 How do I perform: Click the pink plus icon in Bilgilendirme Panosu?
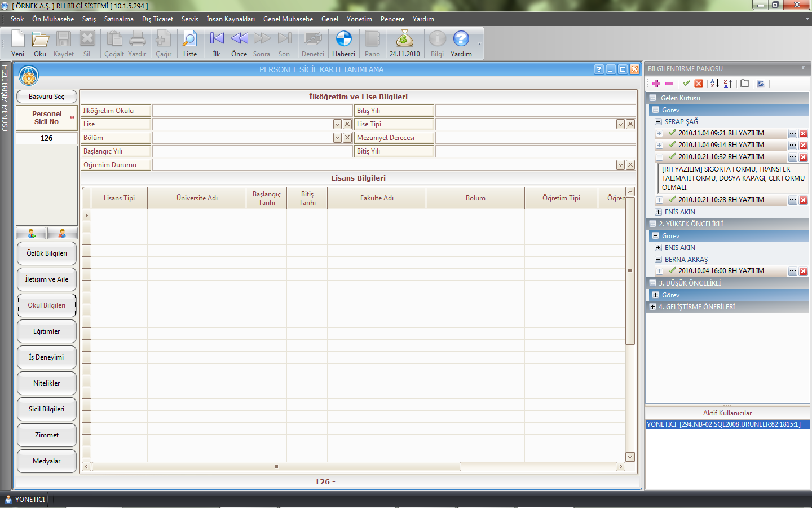tap(656, 84)
